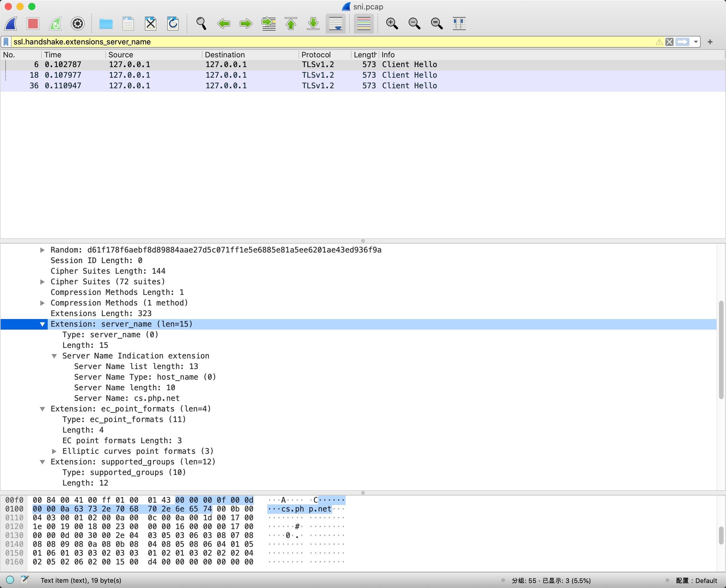
Task: Expand Elliptic curves point formats node
Action: click(x=54, y=451)
